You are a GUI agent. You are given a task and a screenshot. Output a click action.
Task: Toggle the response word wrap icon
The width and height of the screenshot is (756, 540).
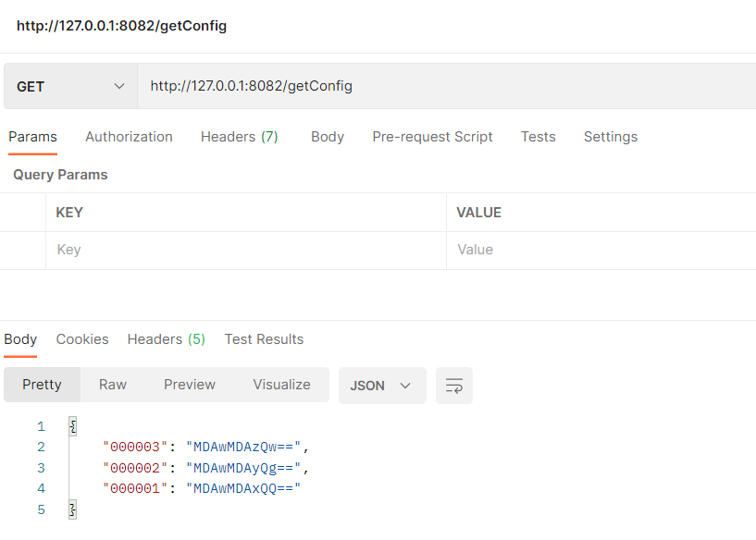click(454, 386)
